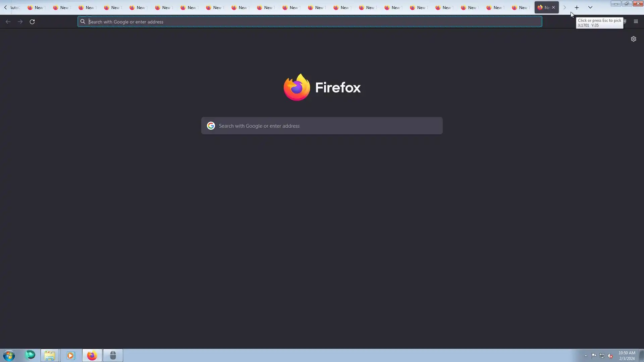Open a new tab with plus button
The image size is (644, 362).
[x=577, y=7]
